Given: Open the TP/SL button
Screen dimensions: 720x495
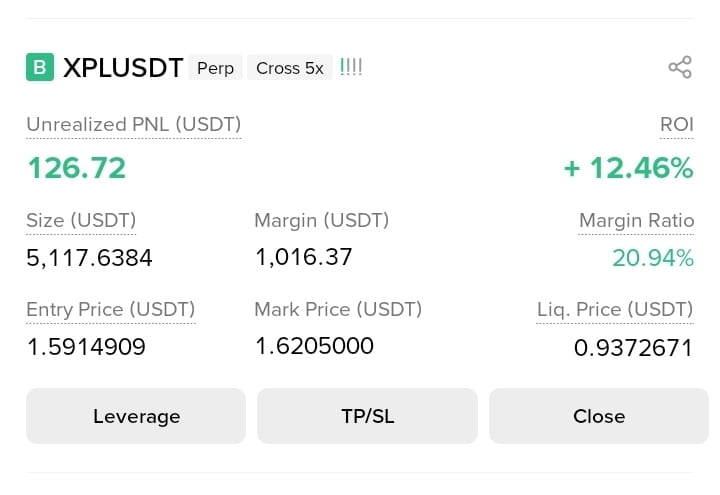Looking at the screenshot, I should [x=367, y=416].
